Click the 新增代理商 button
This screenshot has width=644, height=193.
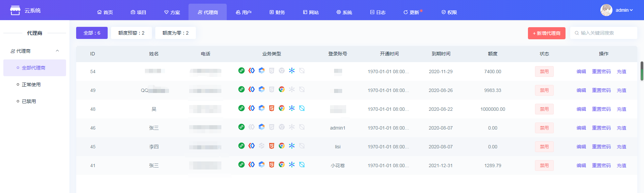click(547, 33)
